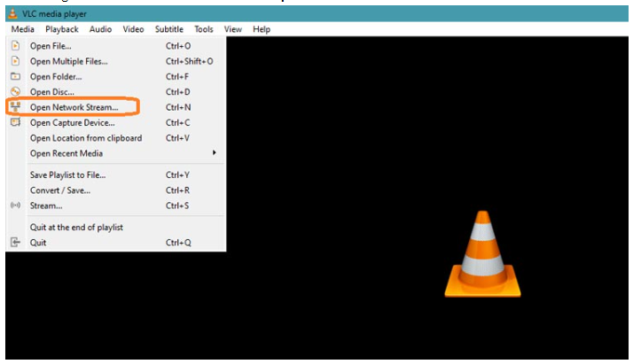Open the Help menu
This screenshot has height=364, width=633.
262,29
